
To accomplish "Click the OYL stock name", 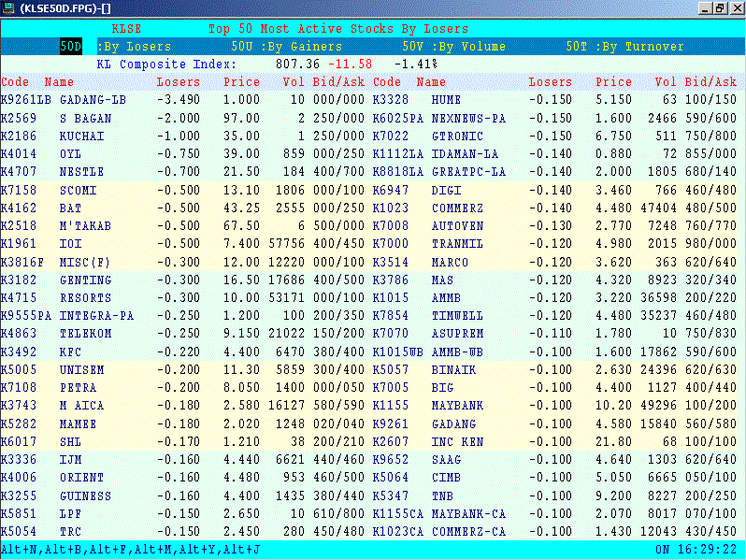I will tap(70, 154).
